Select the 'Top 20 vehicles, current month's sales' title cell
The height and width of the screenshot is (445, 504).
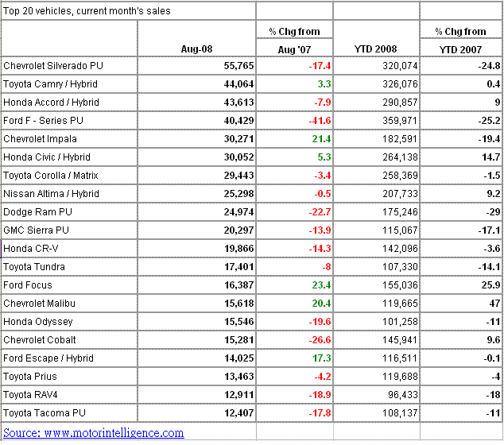coord(129,11)
